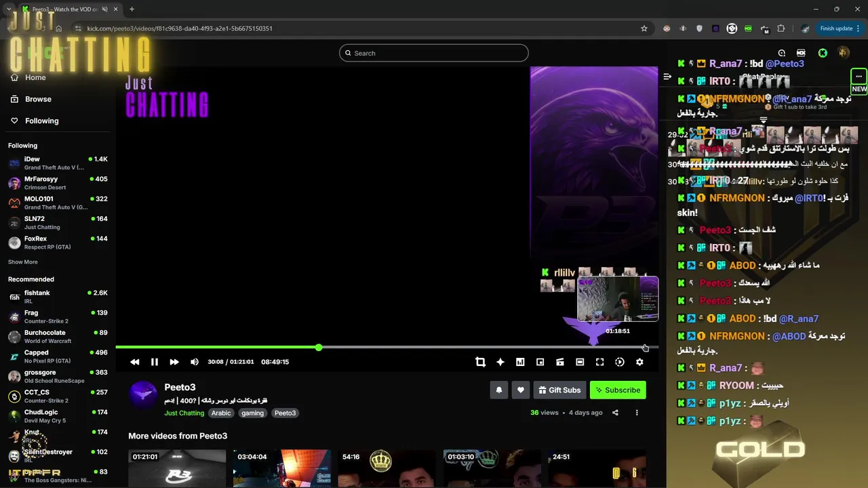Open the 01:03:10 video thumbnail
The width and height of the screenshot is (868, 488).
492,468
